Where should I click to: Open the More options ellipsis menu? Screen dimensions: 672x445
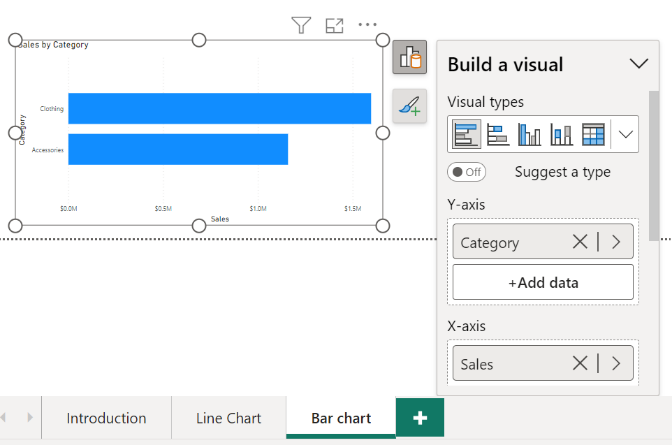[x=367, y=25]
